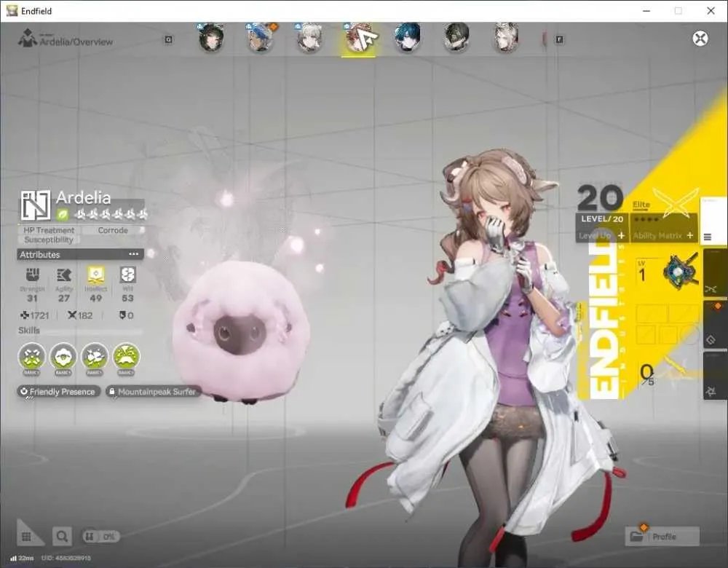728x568 pixels.
Task: Open the sheep skill icon under Skills
Action: [x=63, y=357]
